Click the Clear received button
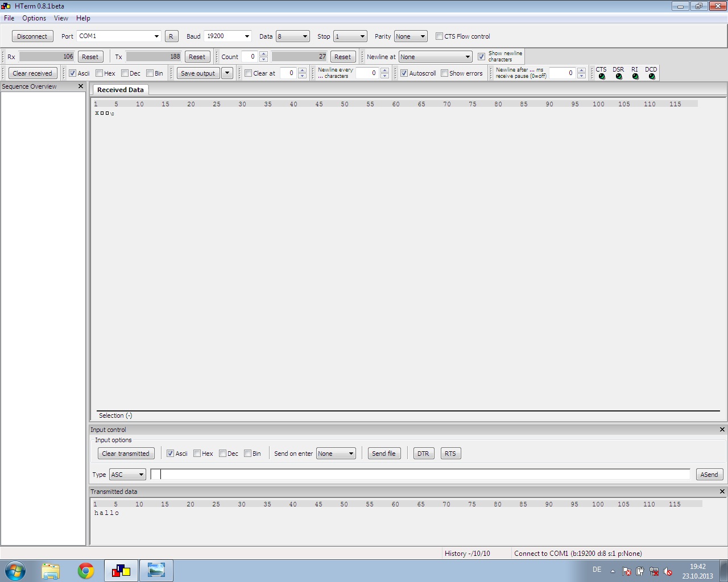 32,73
